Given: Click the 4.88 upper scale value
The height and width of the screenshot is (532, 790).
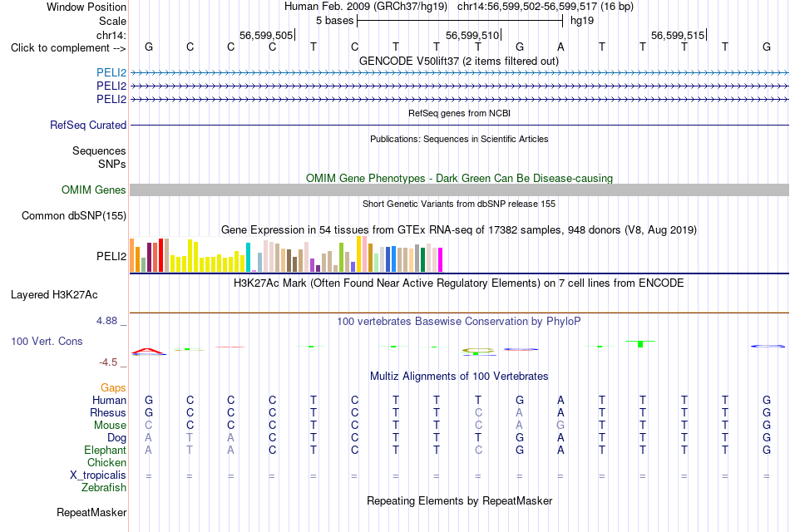Looking at the screenshot, I should 106,320.
